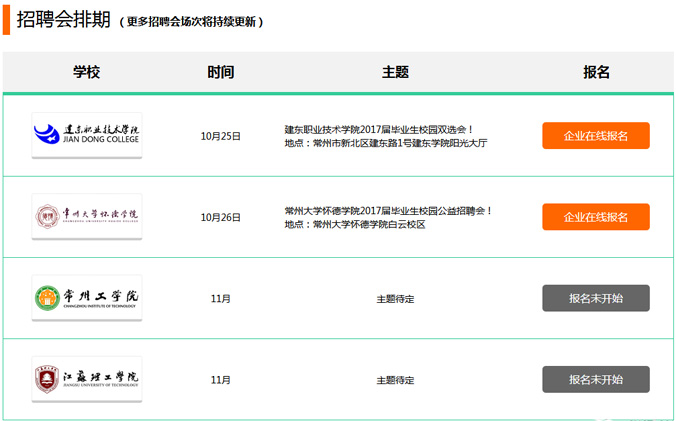Click 企业在线报名 button for 常州大学怀德学院 row

pyautogui.click(x=596, y=217)
